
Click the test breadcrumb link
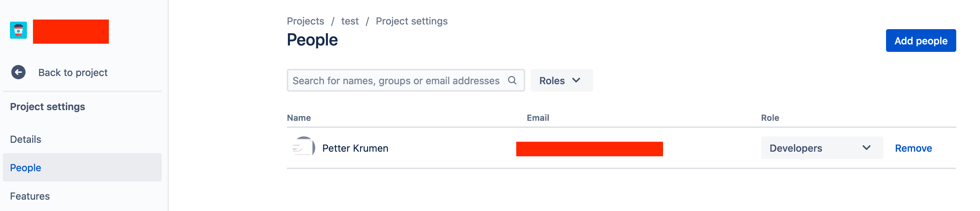(x=350, y=21)
